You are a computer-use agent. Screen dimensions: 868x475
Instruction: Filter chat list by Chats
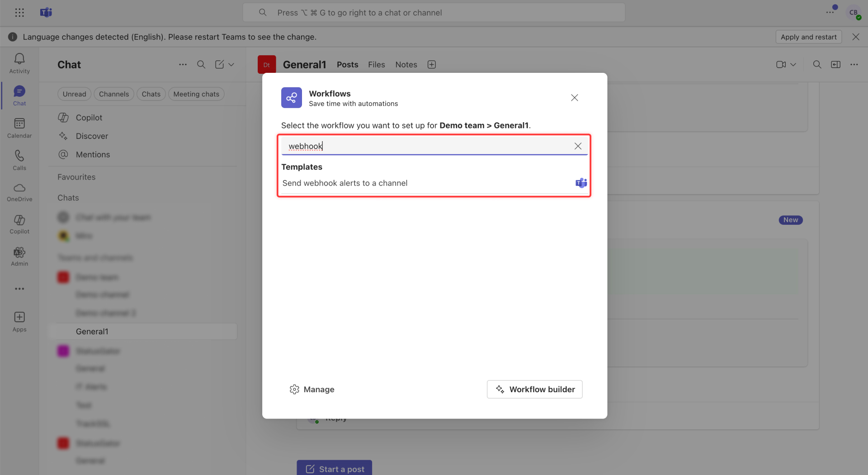[x=151, y=94]
